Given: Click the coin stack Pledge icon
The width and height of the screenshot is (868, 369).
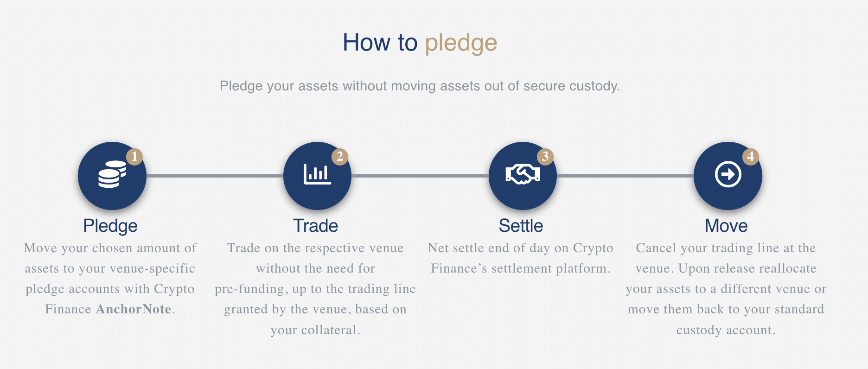Looking at the screenshot, I should click(112, 174).
